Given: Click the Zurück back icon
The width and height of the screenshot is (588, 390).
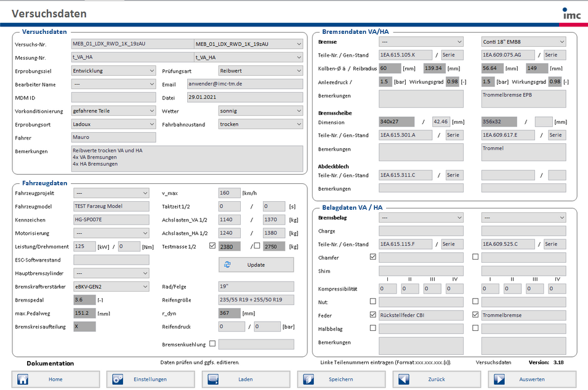Looking at the screenshot, I should click(404, 380).
